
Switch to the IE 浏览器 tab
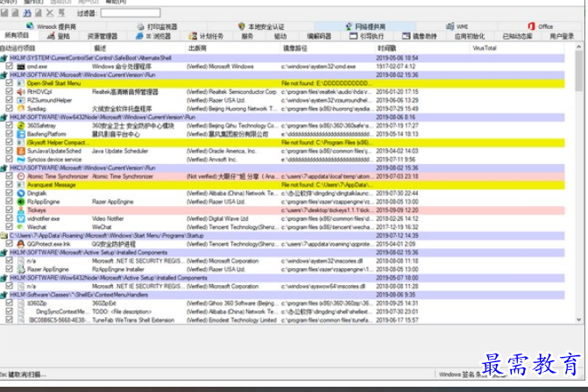pyautogui.click(x=153, y=36)
